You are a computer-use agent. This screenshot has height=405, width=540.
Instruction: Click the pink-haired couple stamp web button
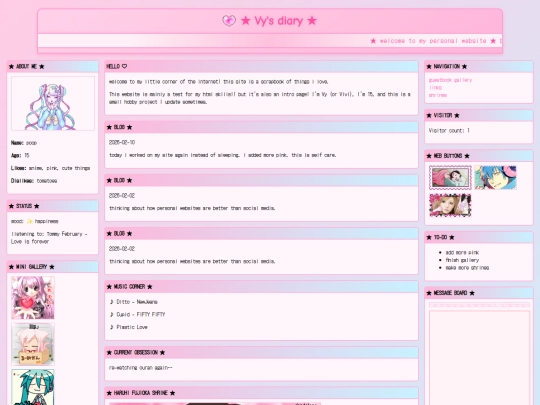[x=450, y=177]
